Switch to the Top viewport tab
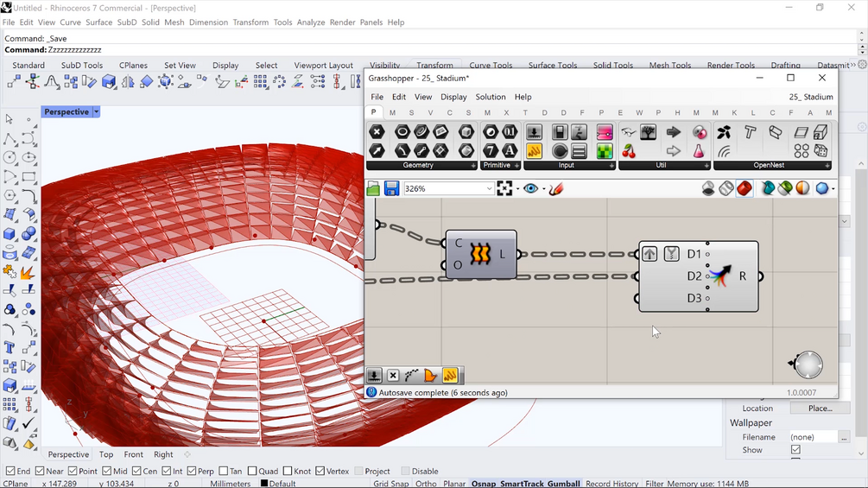Screen dimensions: 868x488 click(106, 454)
